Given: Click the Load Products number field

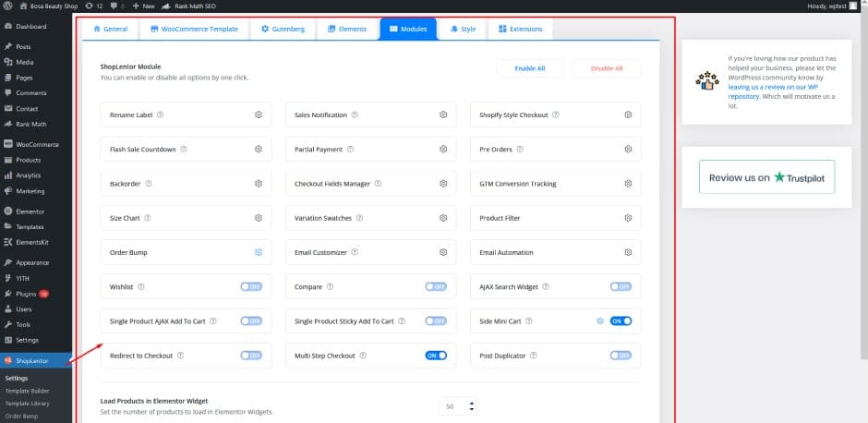Looking at the screenshot, I should [458, 406].
